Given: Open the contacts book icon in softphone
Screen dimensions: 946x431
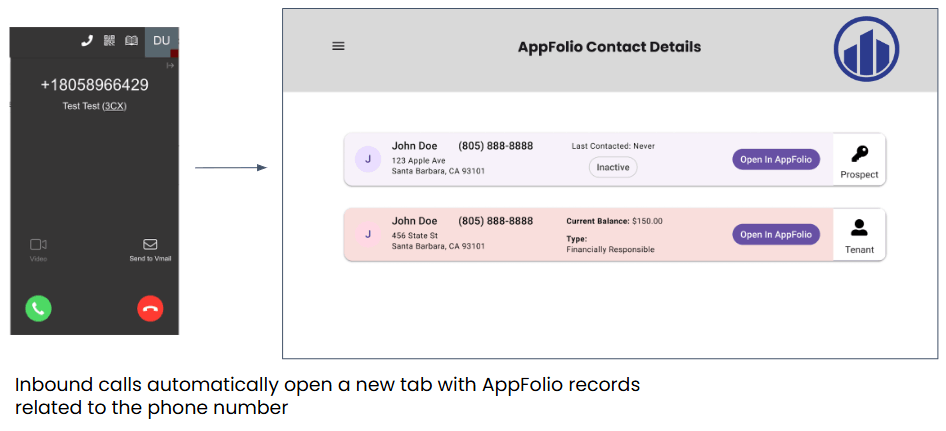Looking at the screenshot, I should [131, 40].
